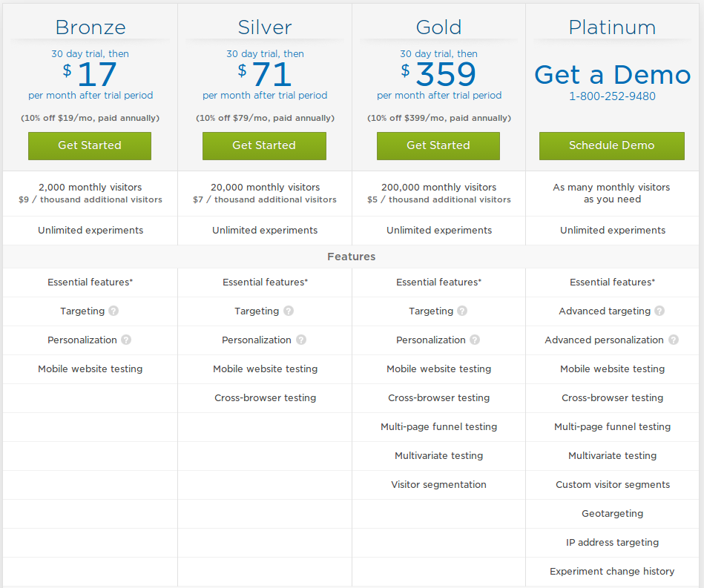Open the help tooltip for Silver Targeting
Image resolution: width=704 pixels, height=588 pixels.
click(x=289, y=311)
